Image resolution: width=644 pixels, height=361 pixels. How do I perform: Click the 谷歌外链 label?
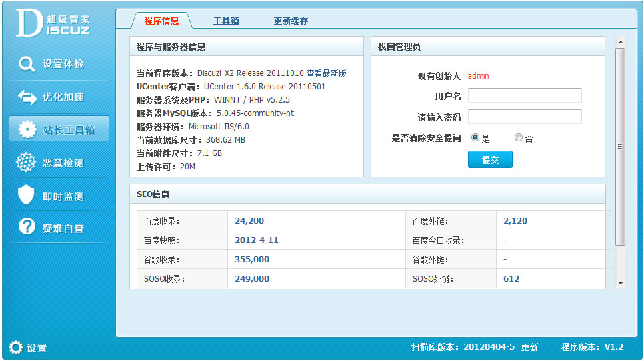(430, 260)
